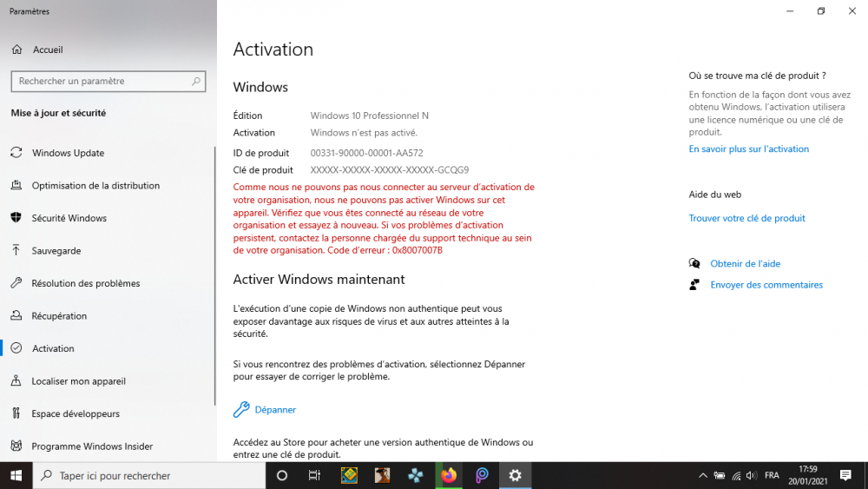Click the Windows Update refresh icon
Image resolution: width=868 pixels, height=489 pixels.
[x=16, y=152]
